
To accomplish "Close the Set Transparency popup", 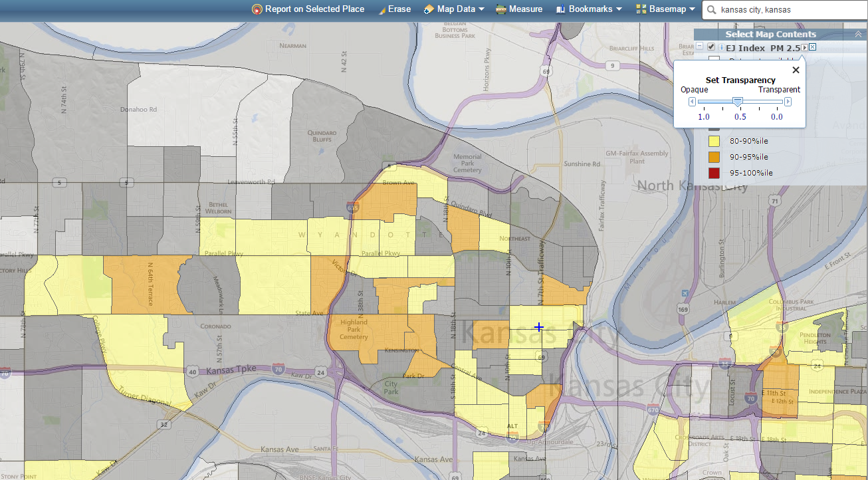I will coord(796,70).
